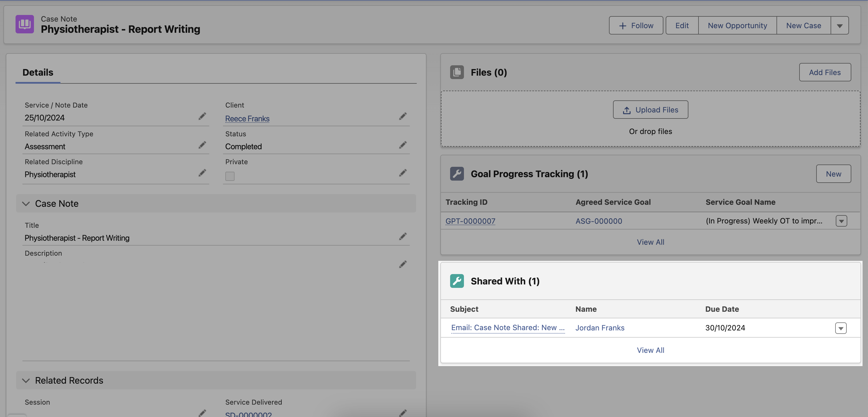This screenshot has width=868, height=417.
Task: Open row actions for GPT-0000007 tracking
Action: pyautogui.click(x=841, y=221)
